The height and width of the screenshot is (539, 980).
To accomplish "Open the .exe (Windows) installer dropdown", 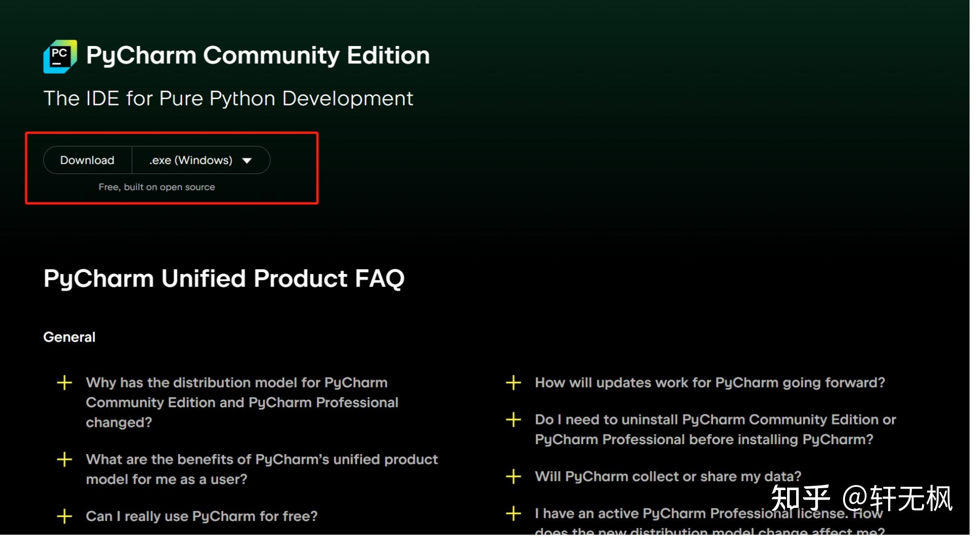I will pos(191,160).
